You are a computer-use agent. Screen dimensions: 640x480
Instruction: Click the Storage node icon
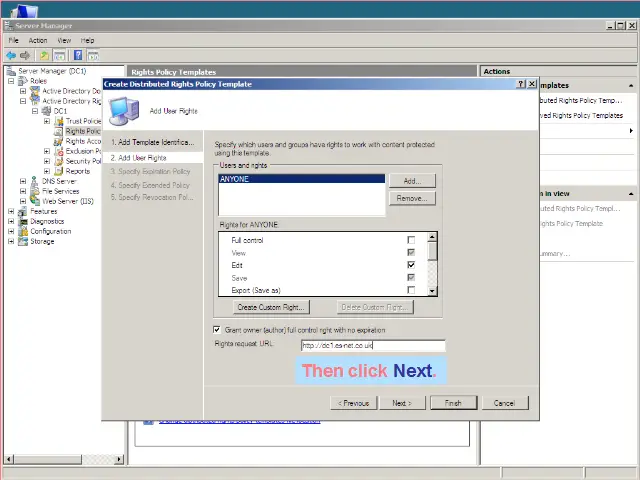pyautogui.click(x=23, y=241)
